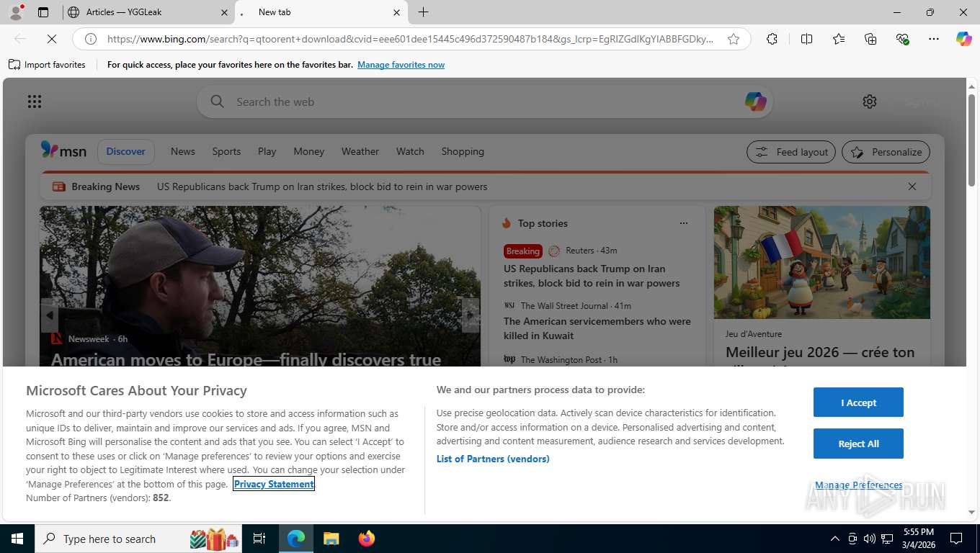Stop loading the page
This screenshot has height=553, width=980.
pos(52,39)
